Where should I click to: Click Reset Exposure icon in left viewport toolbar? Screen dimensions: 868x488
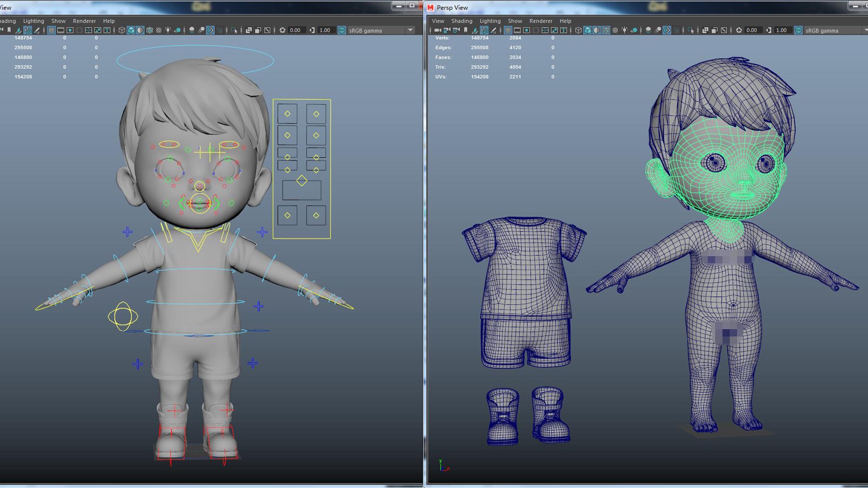282,30
